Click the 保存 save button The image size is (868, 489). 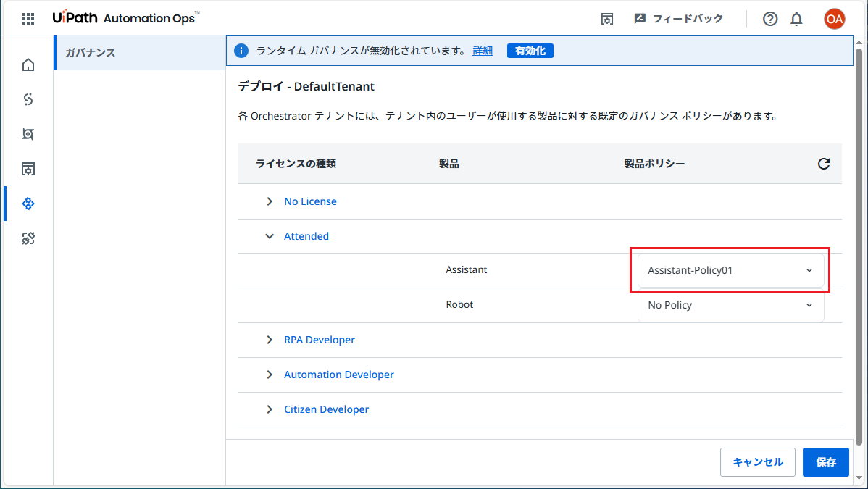[825, 462]
